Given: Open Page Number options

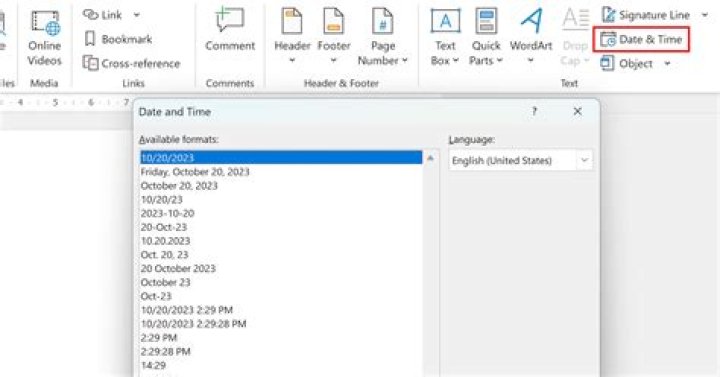Looking at the screenshot, I should tap(382, 37).
